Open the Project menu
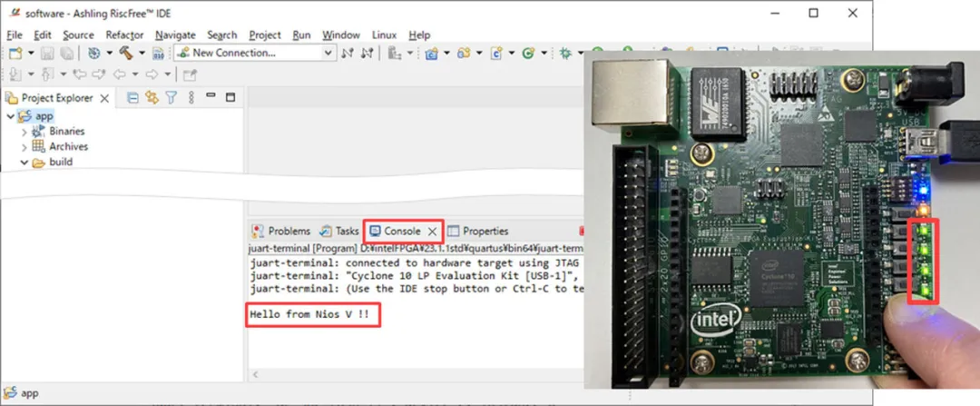 coord(265,35)
